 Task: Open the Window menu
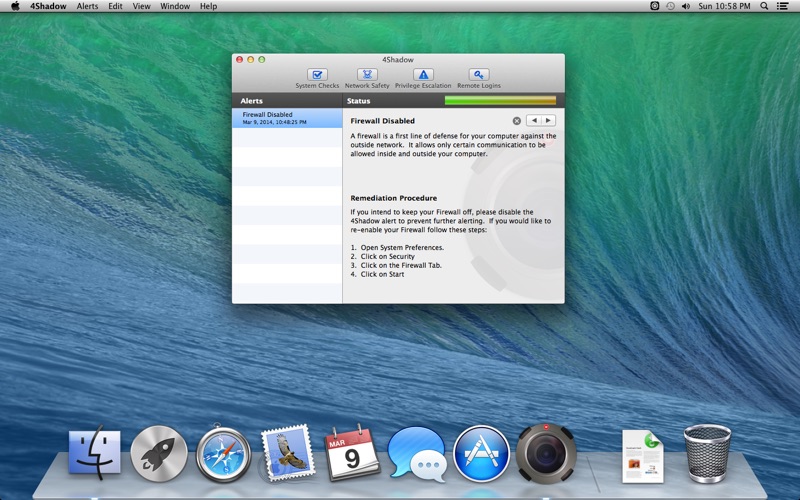click(175, 6)
